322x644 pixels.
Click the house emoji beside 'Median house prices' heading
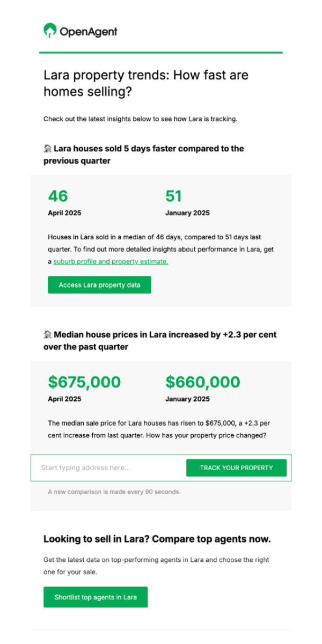pos(48,334)
